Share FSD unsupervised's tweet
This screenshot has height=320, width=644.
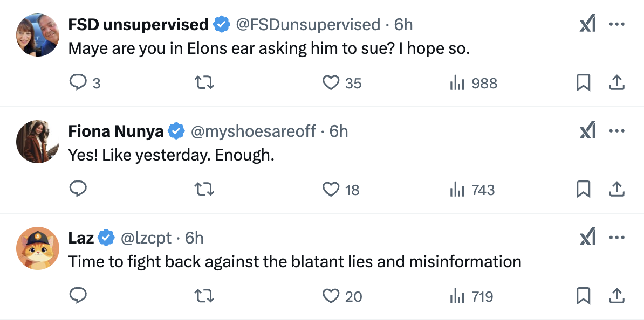[x=616, y=83]
